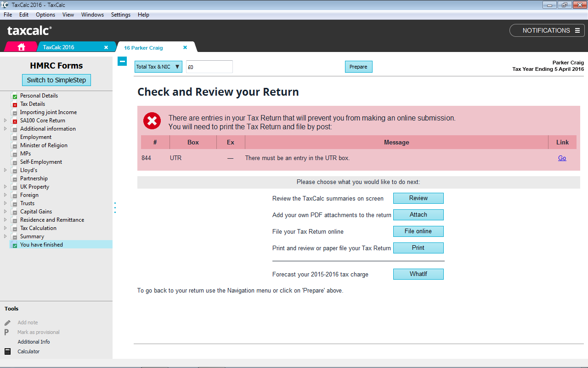This screenshot has width=588, height=368.
Task: Follow the Go link for UTR error
Action: (x=562, y=158)
